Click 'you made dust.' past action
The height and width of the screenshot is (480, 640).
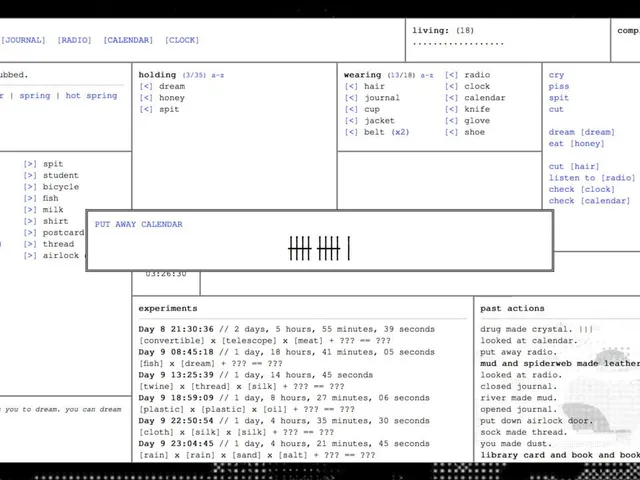tap(516, 443)
